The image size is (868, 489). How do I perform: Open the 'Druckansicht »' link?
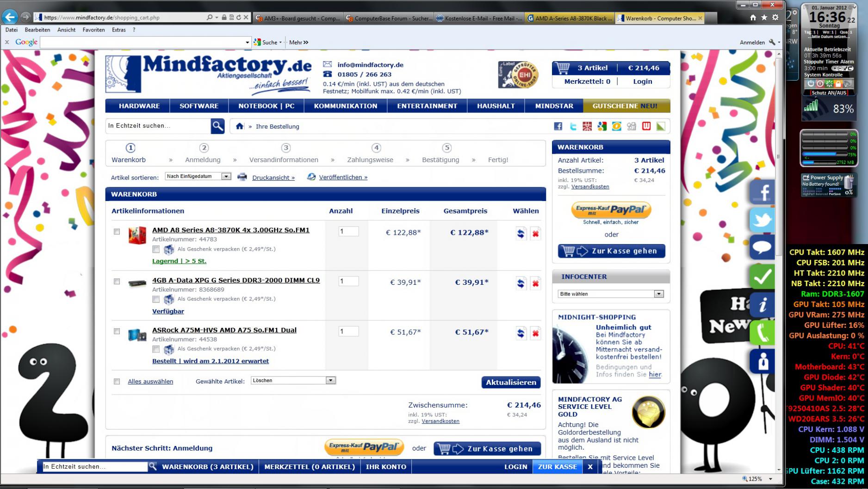click(x=273, y=177)
